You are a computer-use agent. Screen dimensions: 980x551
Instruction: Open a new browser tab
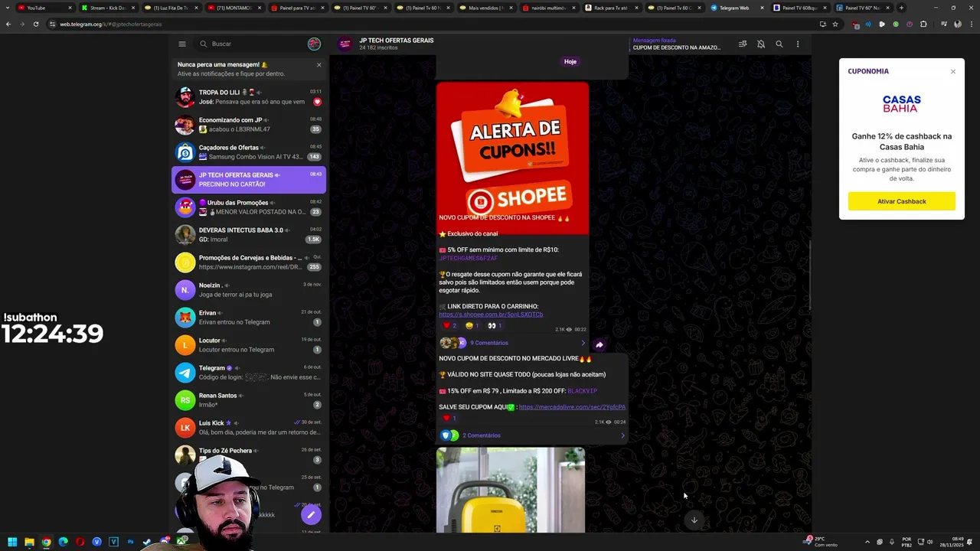click(x=901, y=8)
